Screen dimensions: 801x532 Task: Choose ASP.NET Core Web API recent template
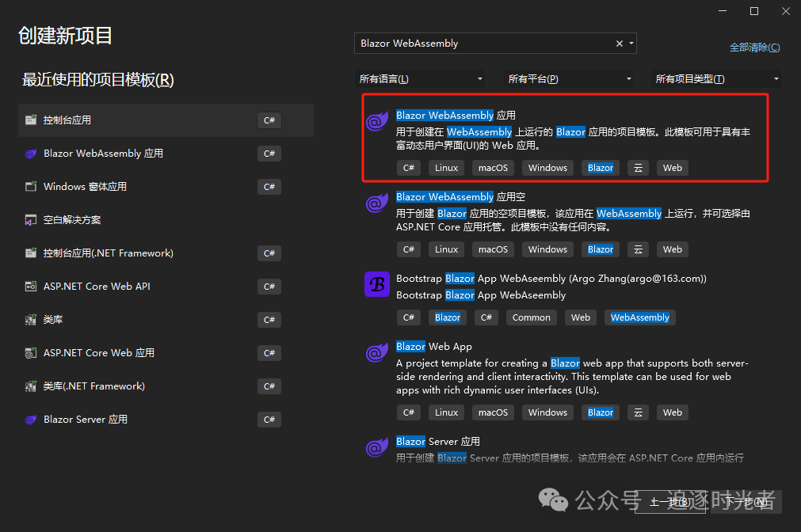pos(166,287)
